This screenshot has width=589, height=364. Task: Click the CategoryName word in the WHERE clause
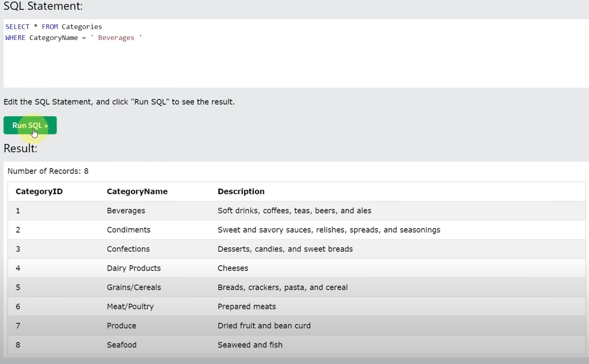pyautogui.click(x=53, y=38)
